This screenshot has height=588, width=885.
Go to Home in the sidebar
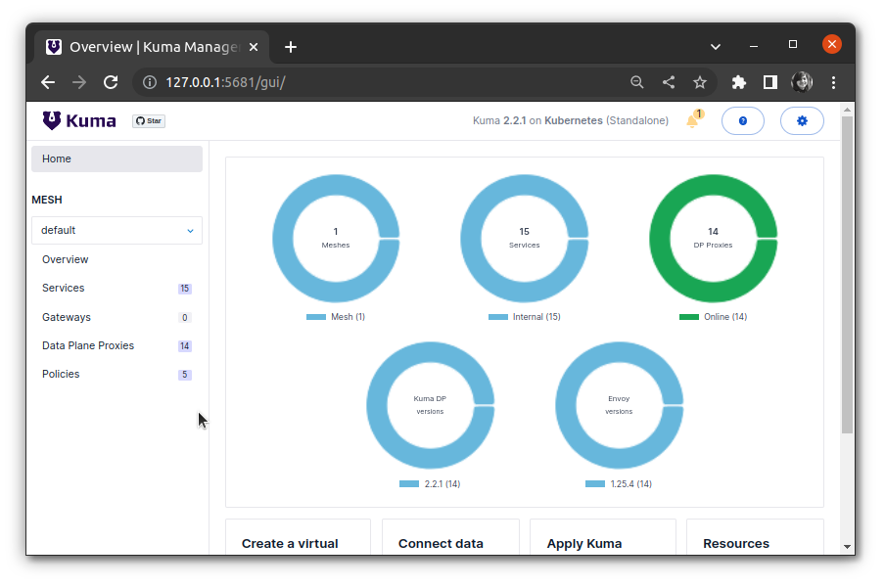[57, 158]
